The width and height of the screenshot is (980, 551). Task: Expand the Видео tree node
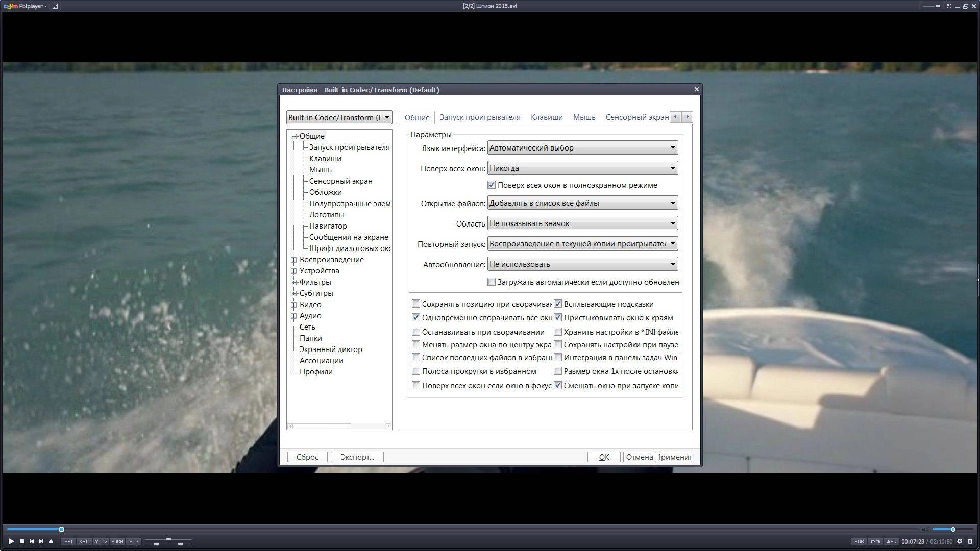(x=294, y=305)
